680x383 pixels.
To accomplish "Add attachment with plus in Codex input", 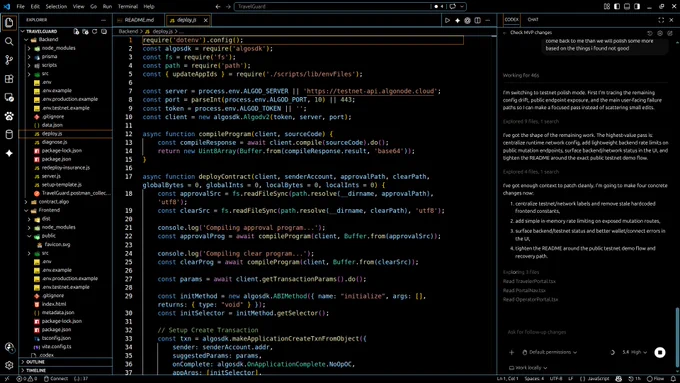I will [511, 352].
